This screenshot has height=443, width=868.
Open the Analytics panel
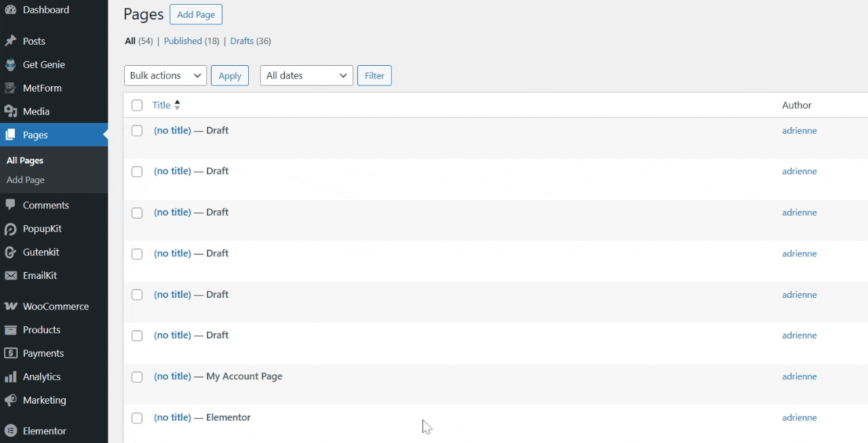42,377
